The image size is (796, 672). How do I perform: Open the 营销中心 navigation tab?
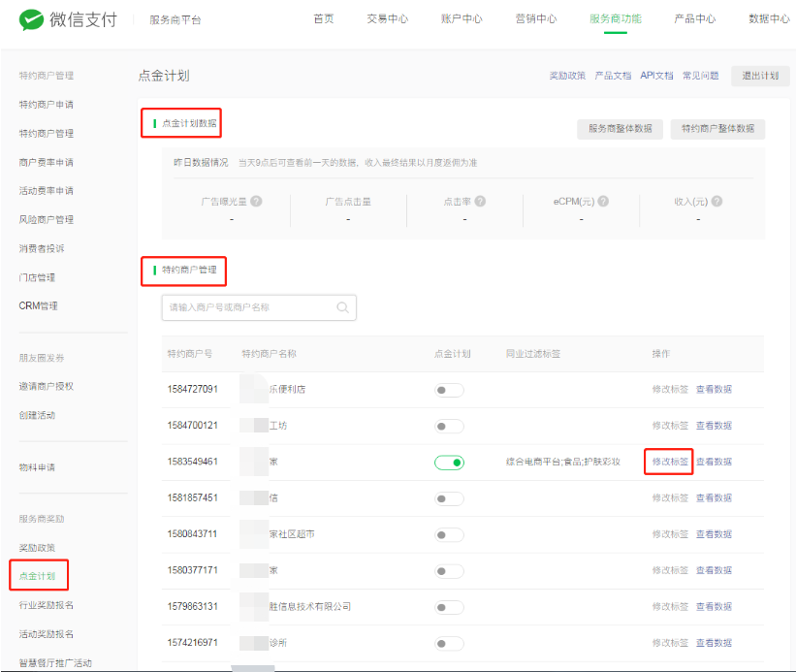536,18
